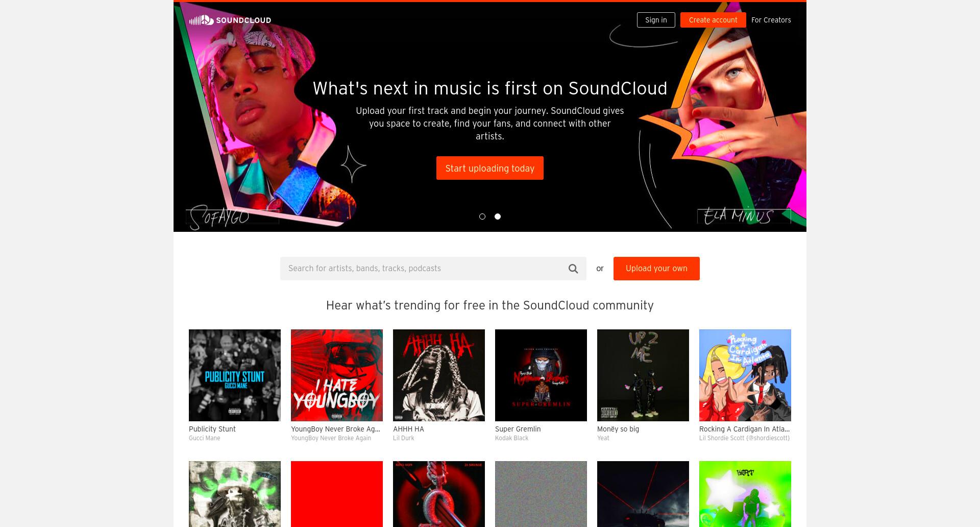The width and height of the screenshot is (980, 527).
Task: Click the Kodak Black artist link
Action: tap(511, 438)
